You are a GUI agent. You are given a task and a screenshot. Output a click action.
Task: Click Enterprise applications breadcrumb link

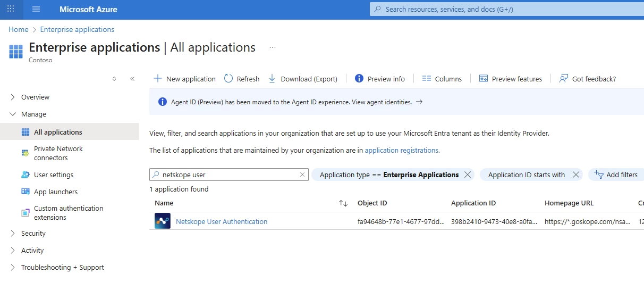pos(77,29)
